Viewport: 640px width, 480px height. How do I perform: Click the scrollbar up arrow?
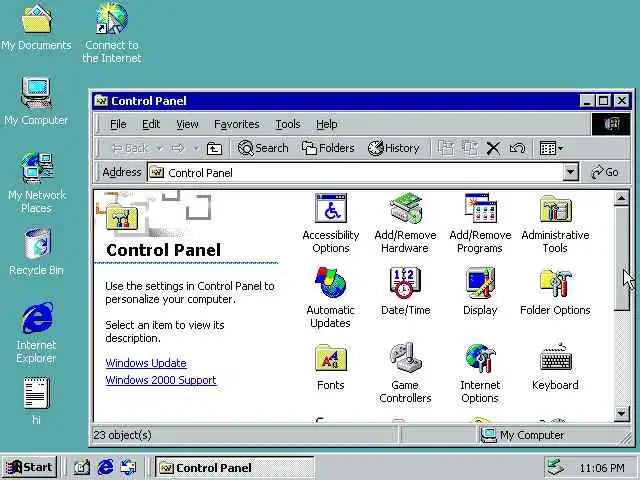coord(621,198)
